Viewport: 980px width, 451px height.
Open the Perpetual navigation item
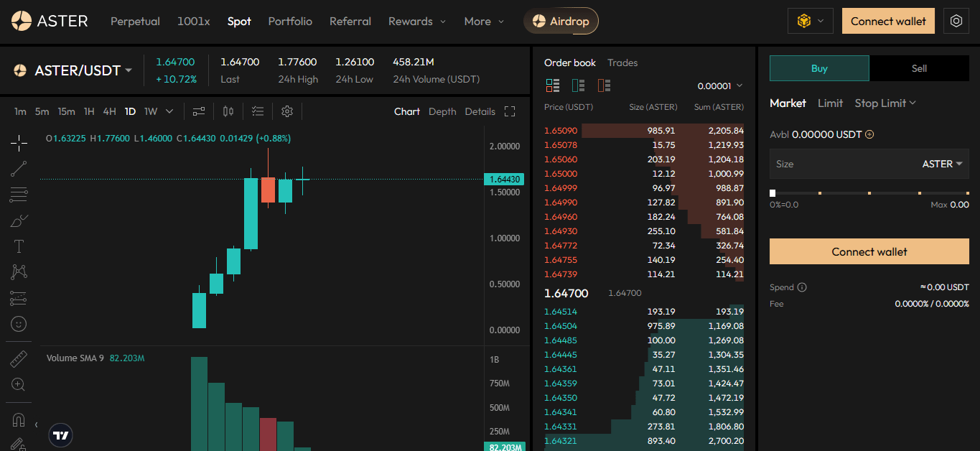[x=135, y=22]
